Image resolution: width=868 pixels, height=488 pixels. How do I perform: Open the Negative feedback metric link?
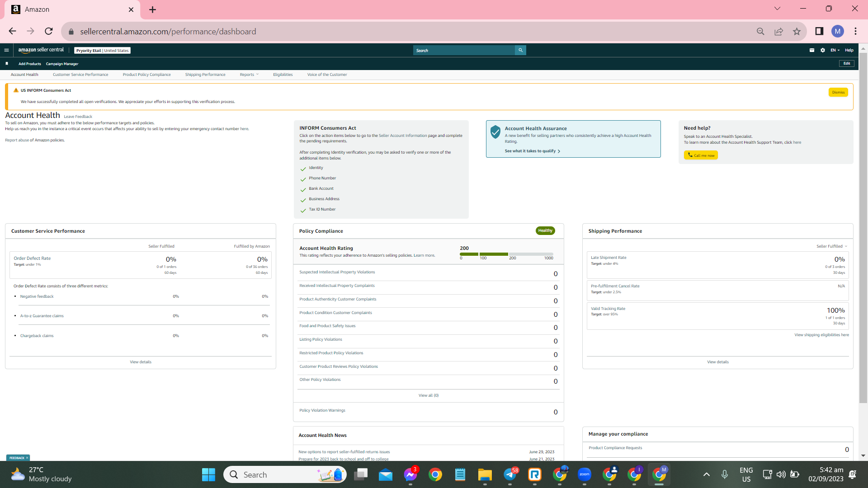[x=37, y=296]
